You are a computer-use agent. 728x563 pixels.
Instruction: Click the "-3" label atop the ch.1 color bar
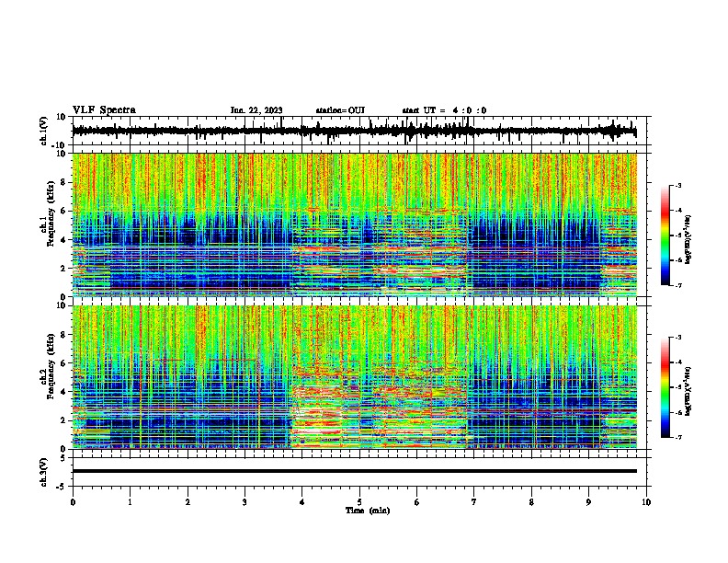coord(677,186)
